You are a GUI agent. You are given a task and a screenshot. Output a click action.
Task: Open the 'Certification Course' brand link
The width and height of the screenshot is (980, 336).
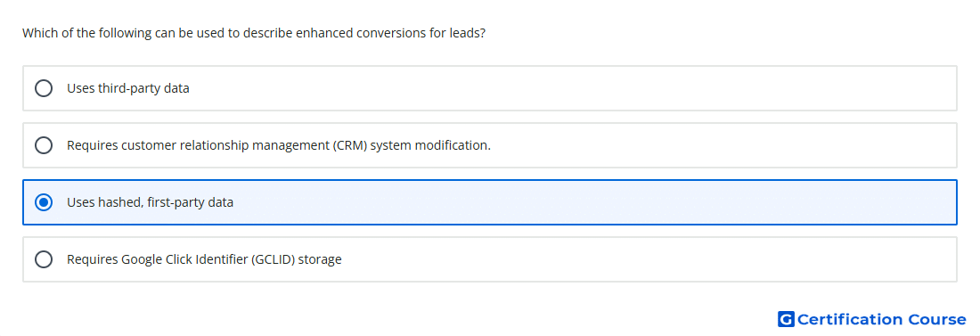[x=872, y=319]
